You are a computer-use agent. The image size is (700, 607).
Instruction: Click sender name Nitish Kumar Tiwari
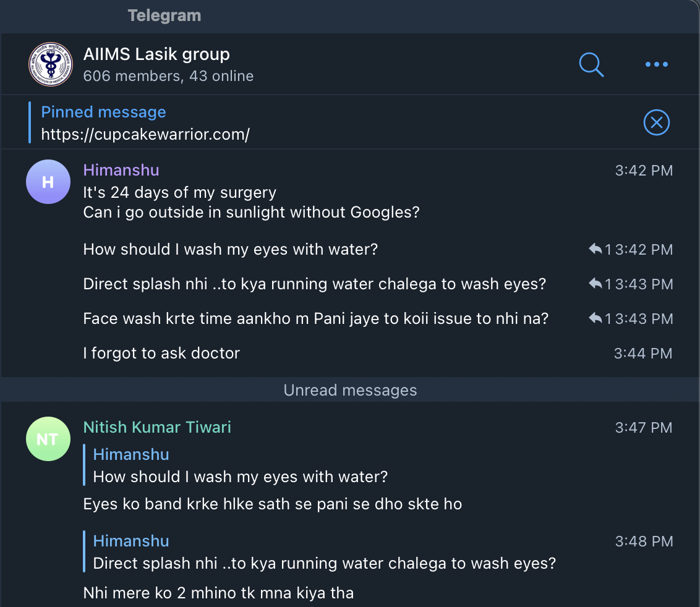(157, 427)
